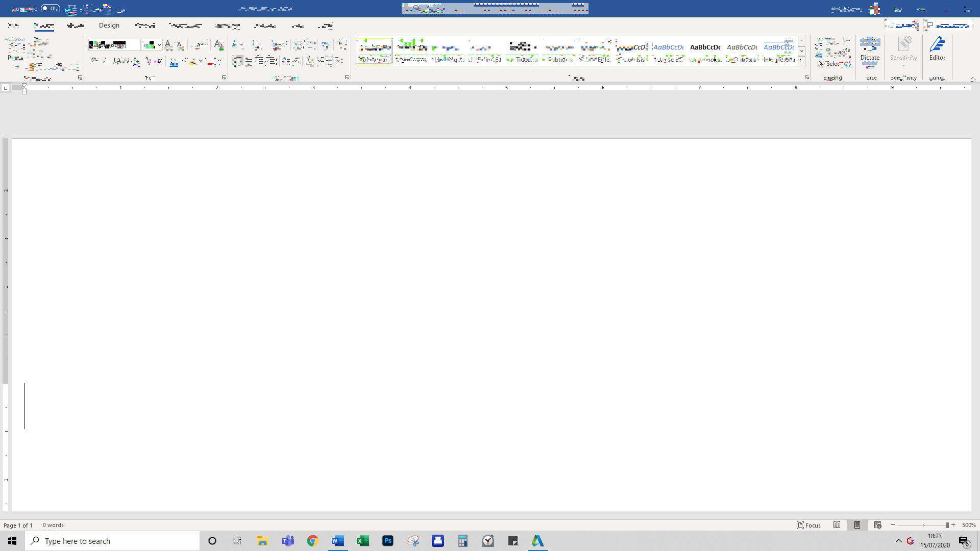Enable Focus mode
Screen dimensions: 980x551
coord(809,525)
